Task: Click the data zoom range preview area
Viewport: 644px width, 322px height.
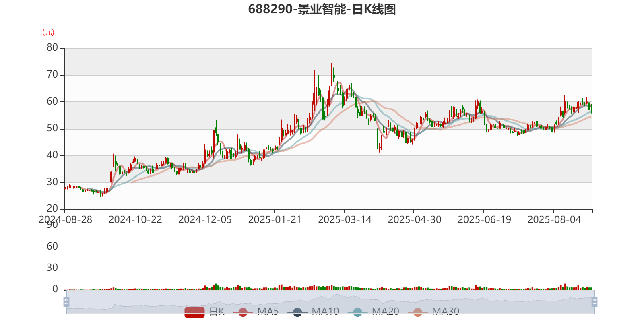Action: click(x=330, y=301)
